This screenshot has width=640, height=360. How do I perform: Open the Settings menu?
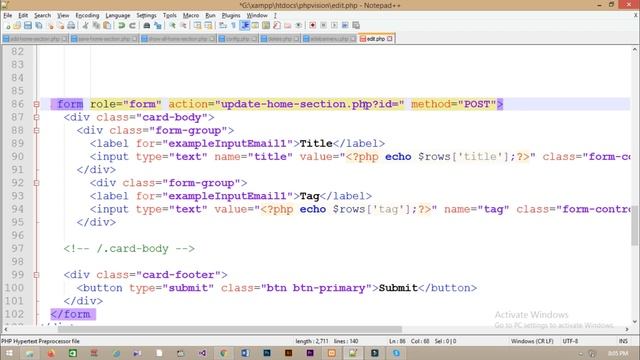tap(146, 16)
